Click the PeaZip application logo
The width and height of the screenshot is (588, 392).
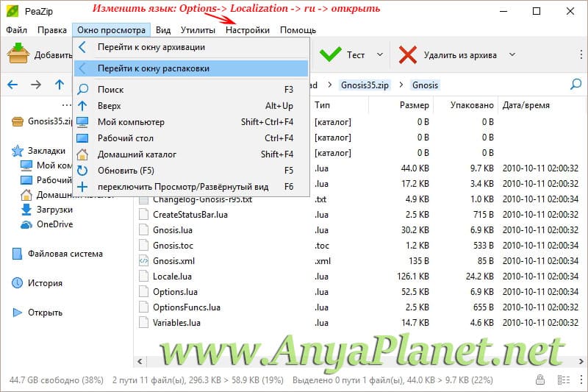(13, 11)
